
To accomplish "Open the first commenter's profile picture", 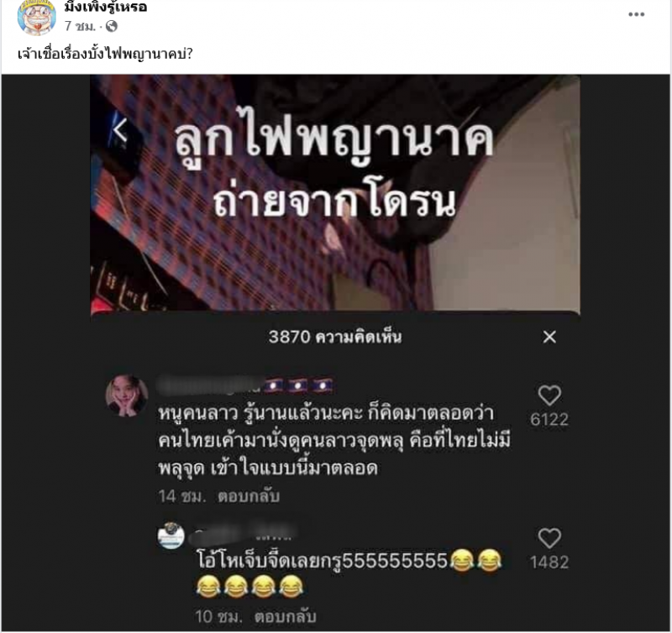I will 127,395.
